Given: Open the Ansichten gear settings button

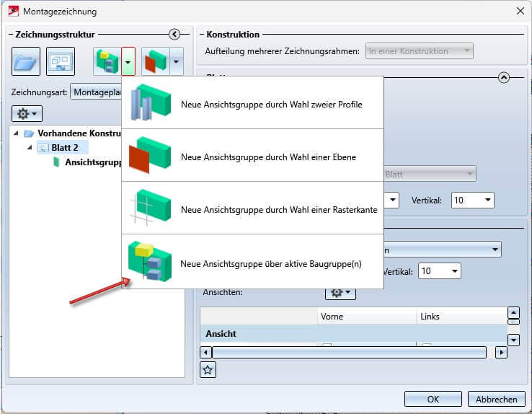Looking at the screenshot, I should pyautogui.click(x=340, y=293).
